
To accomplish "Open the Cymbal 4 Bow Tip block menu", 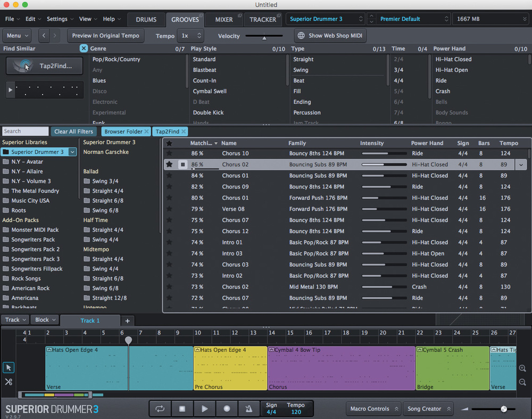I will coord(271,350).
